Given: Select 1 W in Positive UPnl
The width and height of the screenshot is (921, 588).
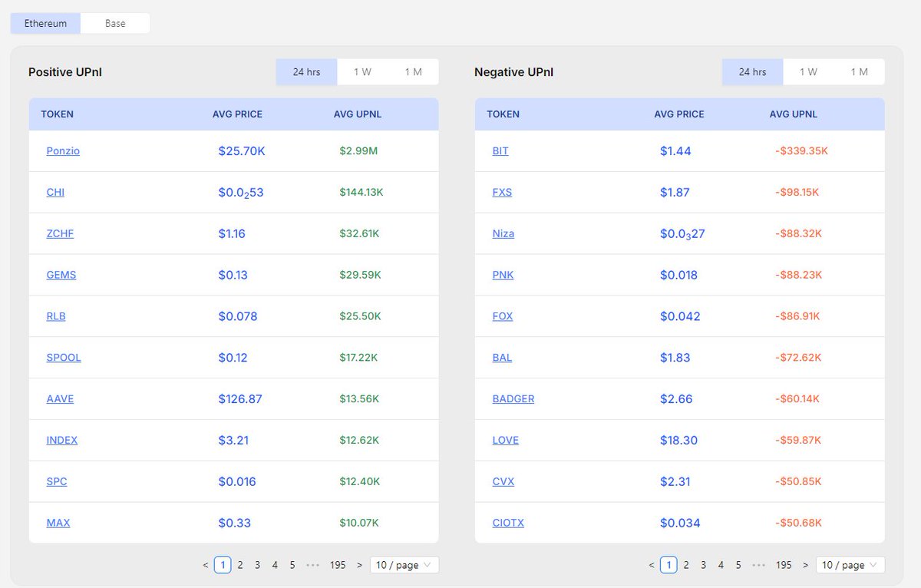Looking at the screenshot, I should coord(362,72).
